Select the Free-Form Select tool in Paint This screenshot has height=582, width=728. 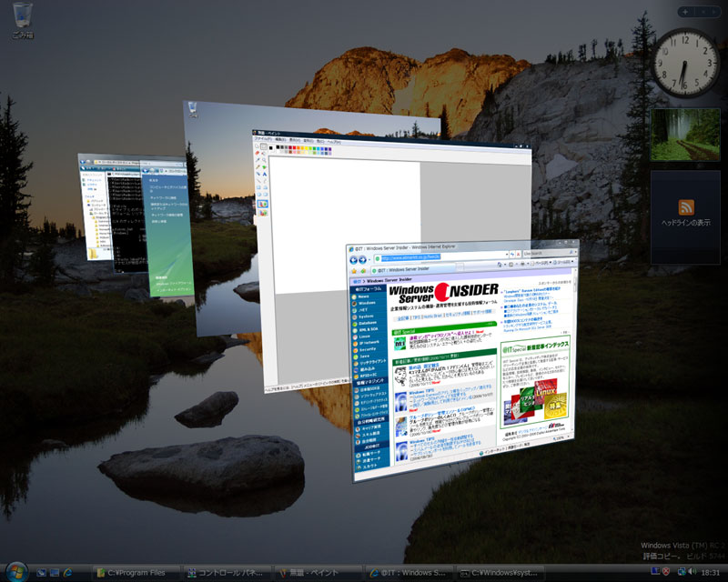coord(258,145)
